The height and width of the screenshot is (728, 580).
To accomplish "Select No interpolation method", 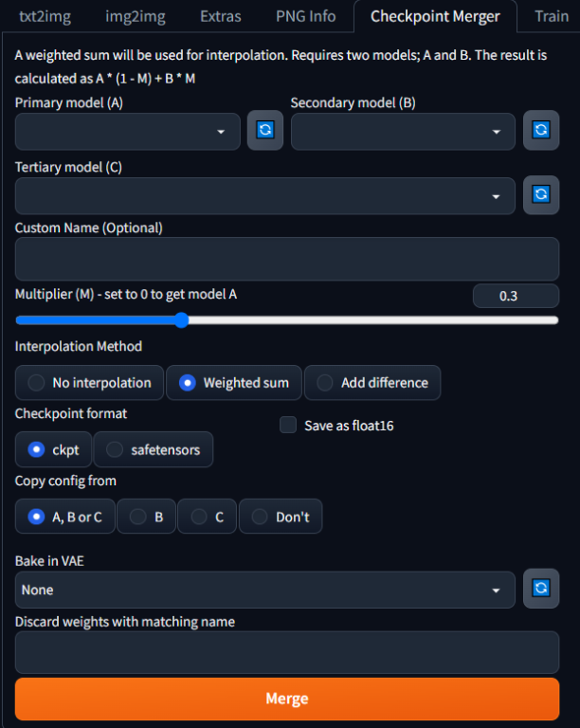I will pos(90,383).
